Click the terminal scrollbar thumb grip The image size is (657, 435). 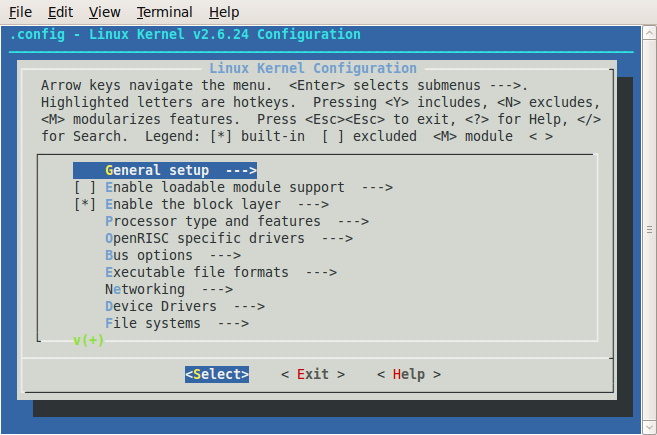tap(649, 230)
